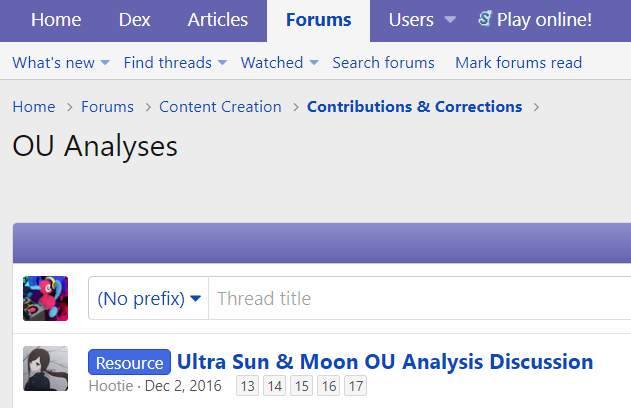Open the Contributions & Corrections breadcrumb
The width and height of the screenshot is (631, 408).
[x=414, y=107]
